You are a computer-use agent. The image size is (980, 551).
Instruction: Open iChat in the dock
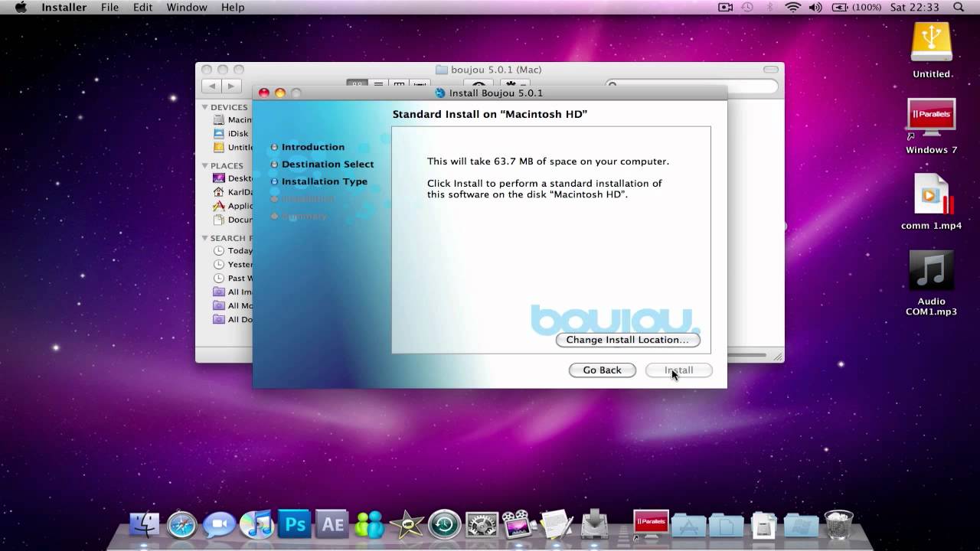219,524
